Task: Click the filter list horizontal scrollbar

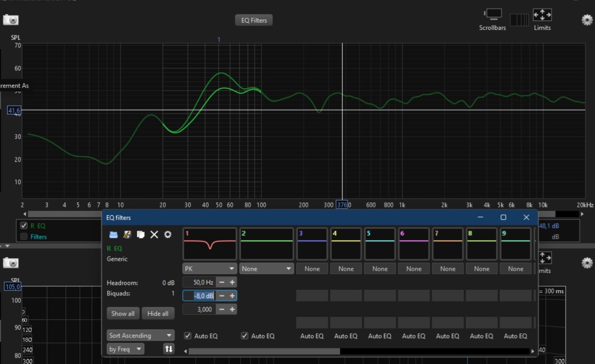Action: [x=264, y=351]
